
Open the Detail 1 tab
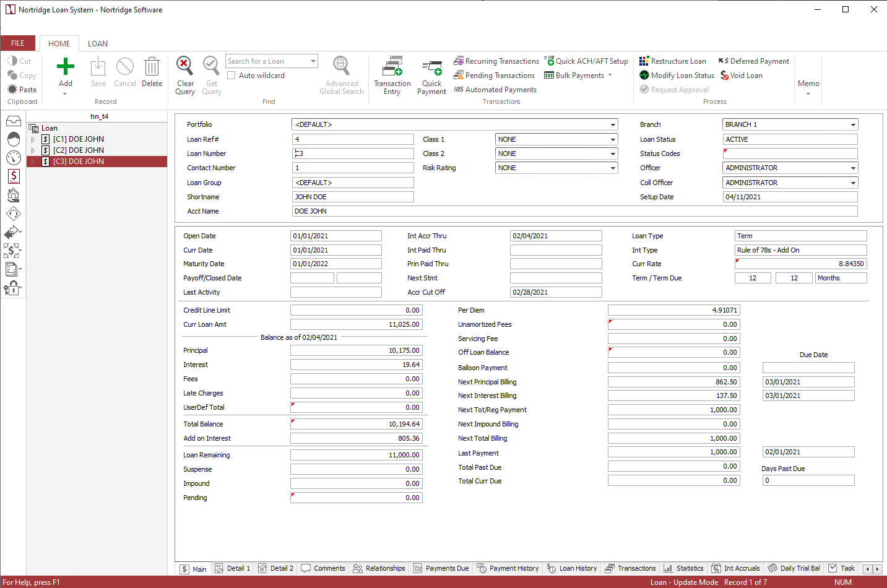click(x=233, y=568)
